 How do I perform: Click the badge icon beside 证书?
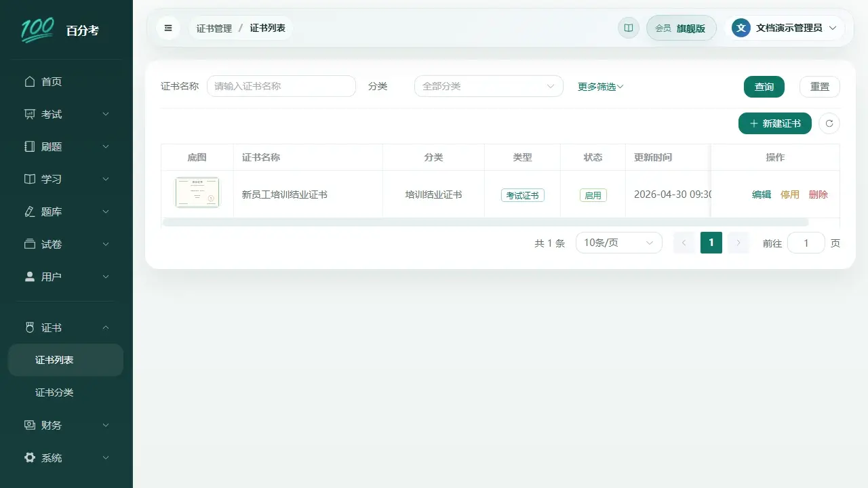(x=29, y=327)
